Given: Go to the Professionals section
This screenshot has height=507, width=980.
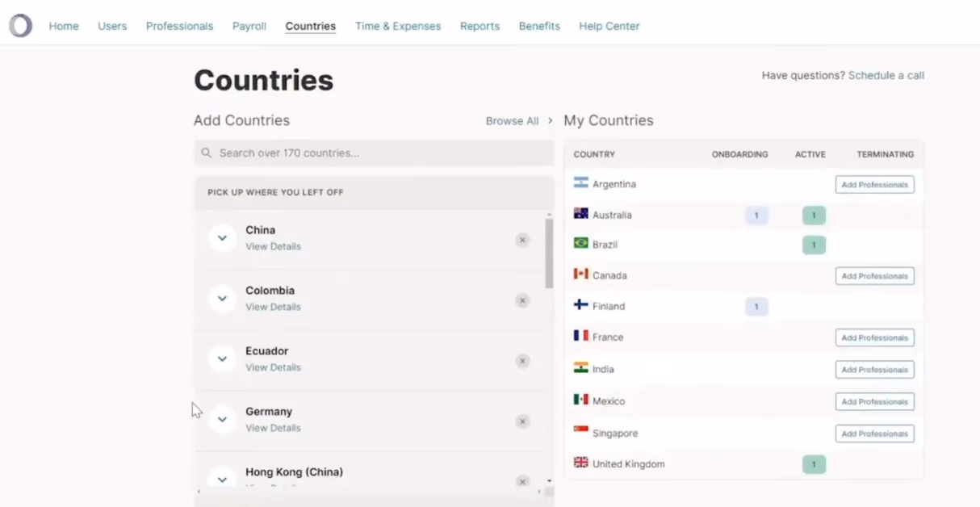Looking at the screenshot, I should (x=179, y=26).
